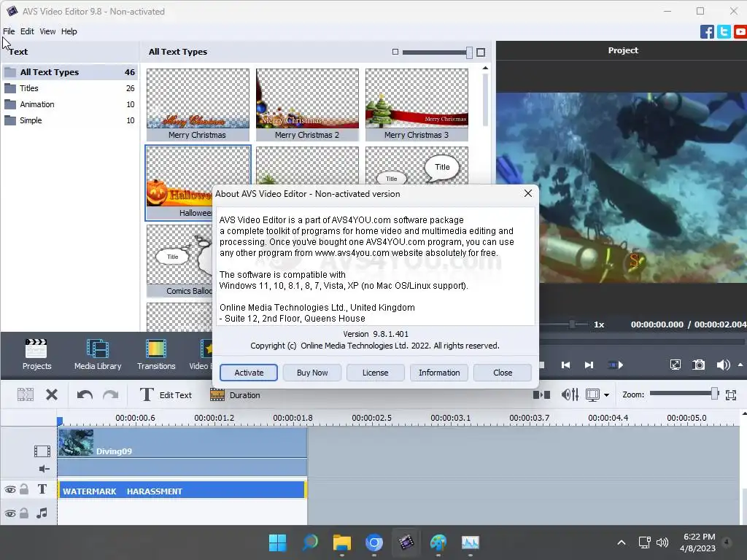This screenshot has width=747, height=560.
Task: Select All Text Types category
Action: [69, 72]
